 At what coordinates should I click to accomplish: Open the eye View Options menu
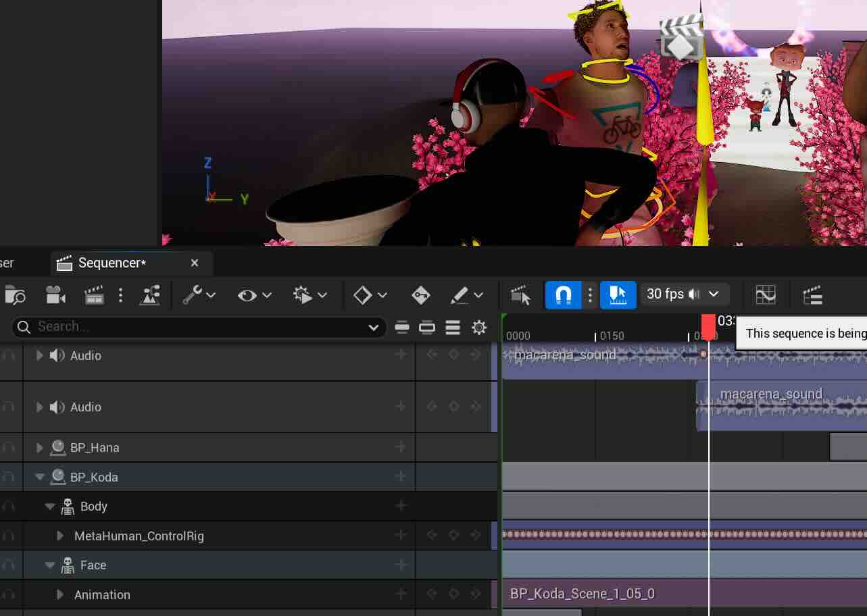click(x=254, y=295)
